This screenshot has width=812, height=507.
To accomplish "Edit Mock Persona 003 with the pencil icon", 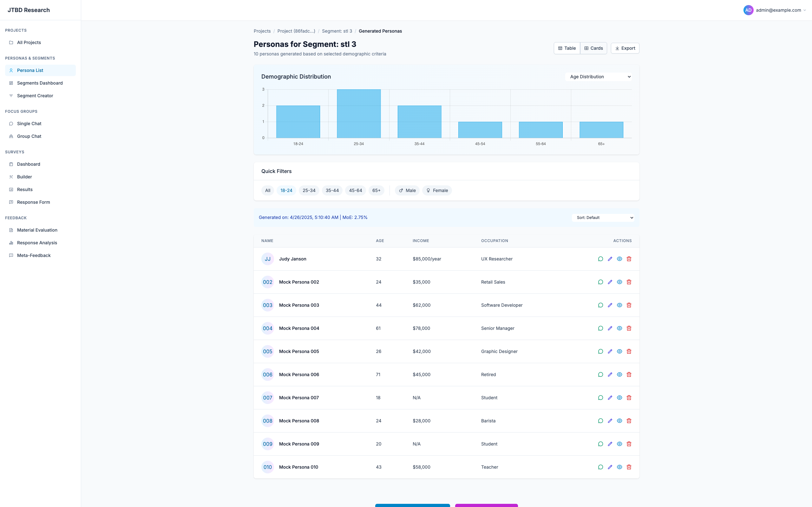I will (x=610, y=305).
